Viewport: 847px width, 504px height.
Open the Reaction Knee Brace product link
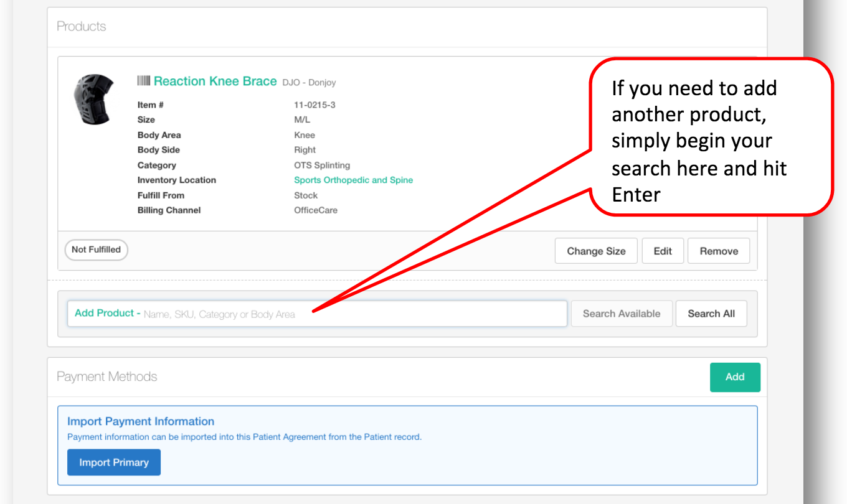click(x=215, y=81)
